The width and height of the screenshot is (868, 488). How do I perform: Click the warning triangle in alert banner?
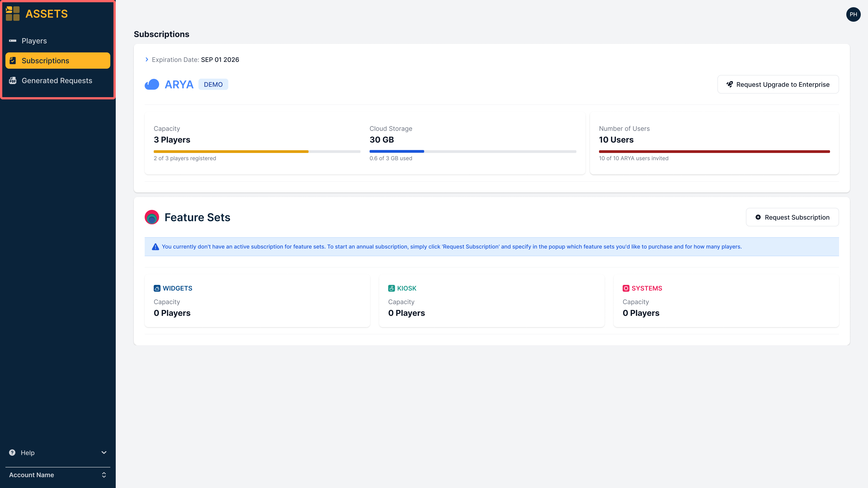tap(155, 247)
